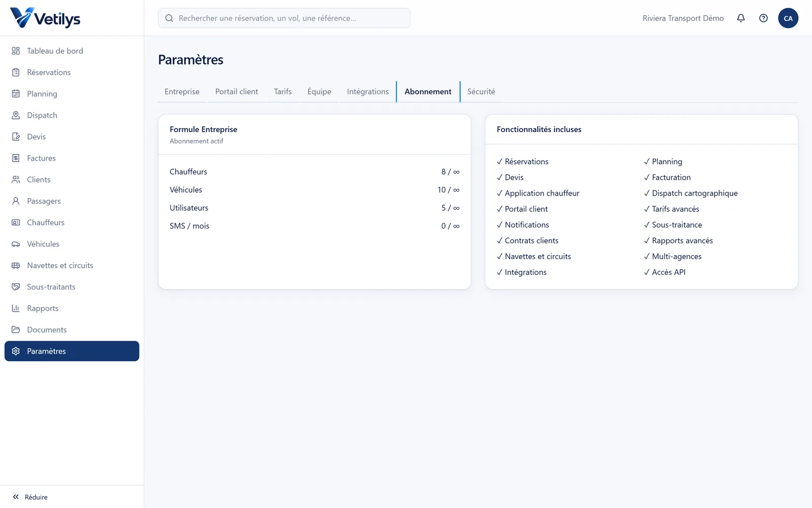The image size is (812, 508).
Task: Click the Paramètres gear icon in sidebar
Action: pyautogui.click(x=16, y=351)
